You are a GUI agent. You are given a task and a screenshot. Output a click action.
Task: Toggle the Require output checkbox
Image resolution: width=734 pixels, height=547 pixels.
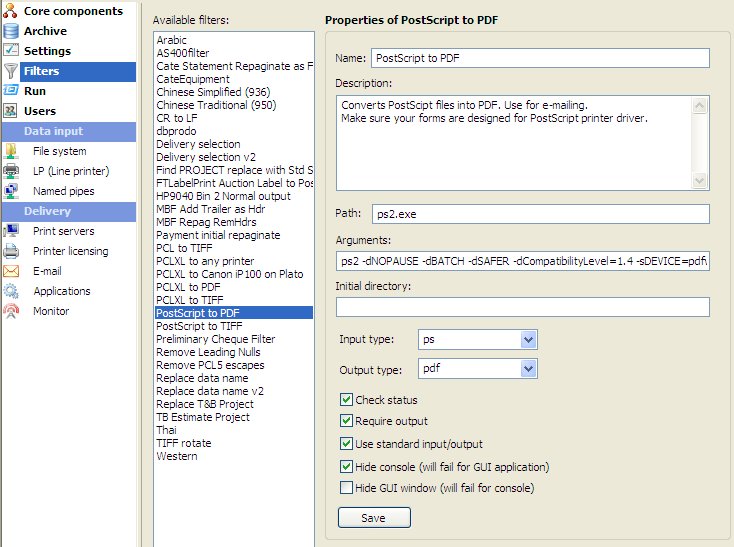[346, 421]
